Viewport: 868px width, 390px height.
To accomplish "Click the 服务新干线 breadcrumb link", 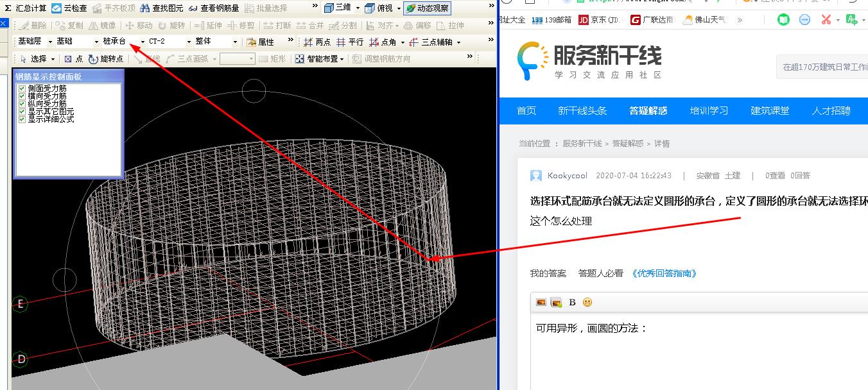I will coord(582,144).
